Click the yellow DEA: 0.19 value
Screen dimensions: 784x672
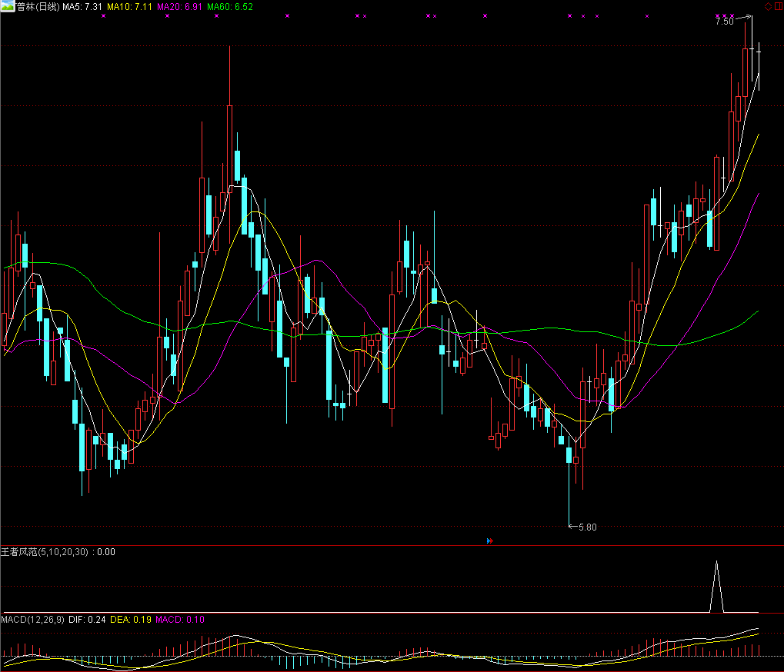tap(131, 620)
